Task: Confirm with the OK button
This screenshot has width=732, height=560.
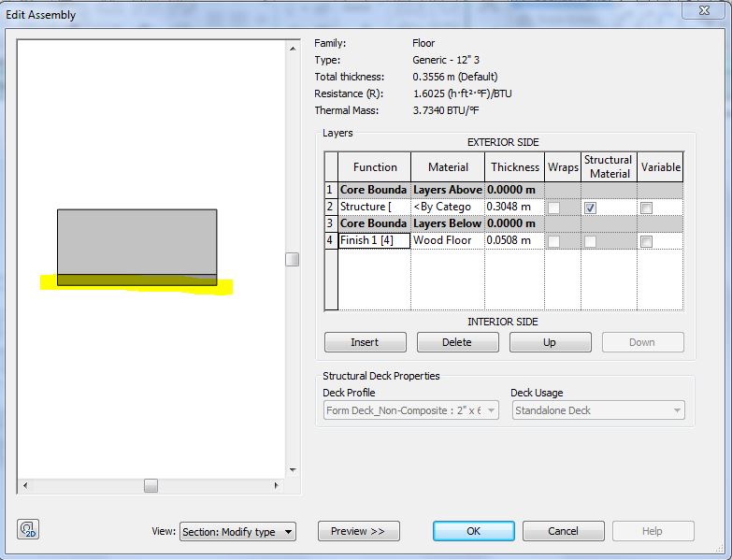Action: point(473,531)
